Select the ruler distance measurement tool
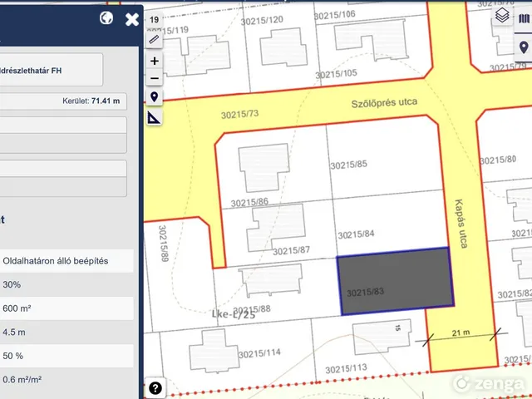Screen dimensions: 532x399 pos(154,39)
